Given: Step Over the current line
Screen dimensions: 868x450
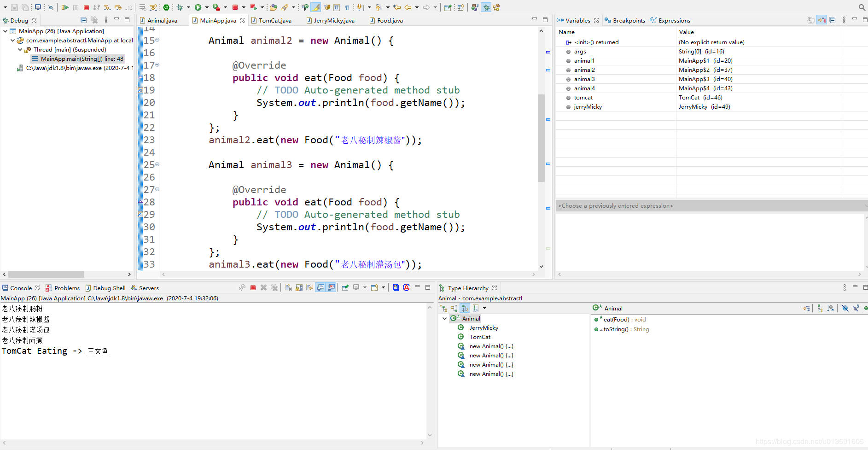Looking at the screenshot, I should click(118, 7).
